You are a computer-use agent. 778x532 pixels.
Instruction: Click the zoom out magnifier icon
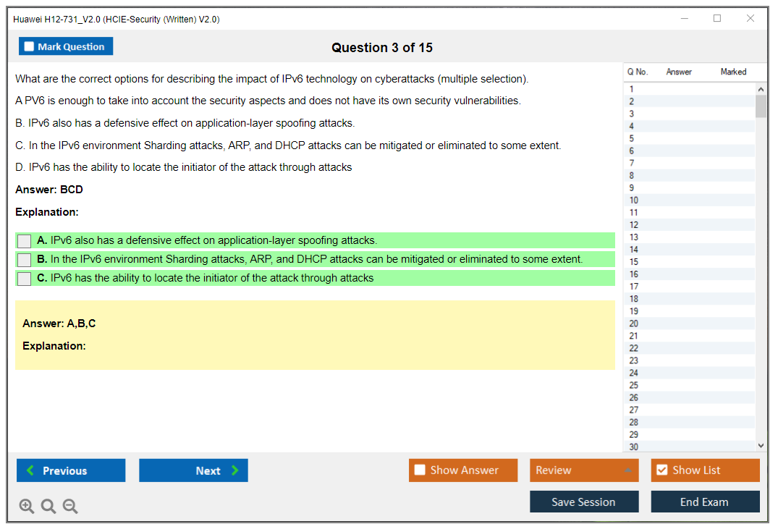tap(70, 507)
